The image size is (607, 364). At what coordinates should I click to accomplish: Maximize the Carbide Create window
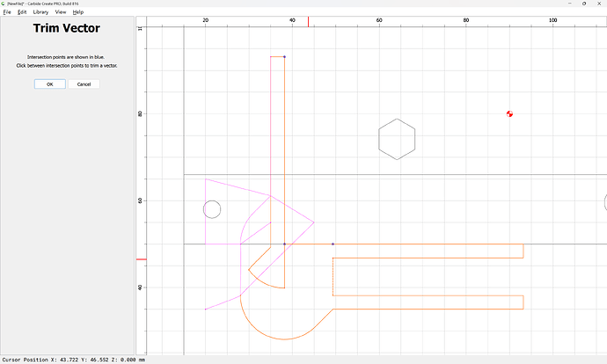point(584,4)
